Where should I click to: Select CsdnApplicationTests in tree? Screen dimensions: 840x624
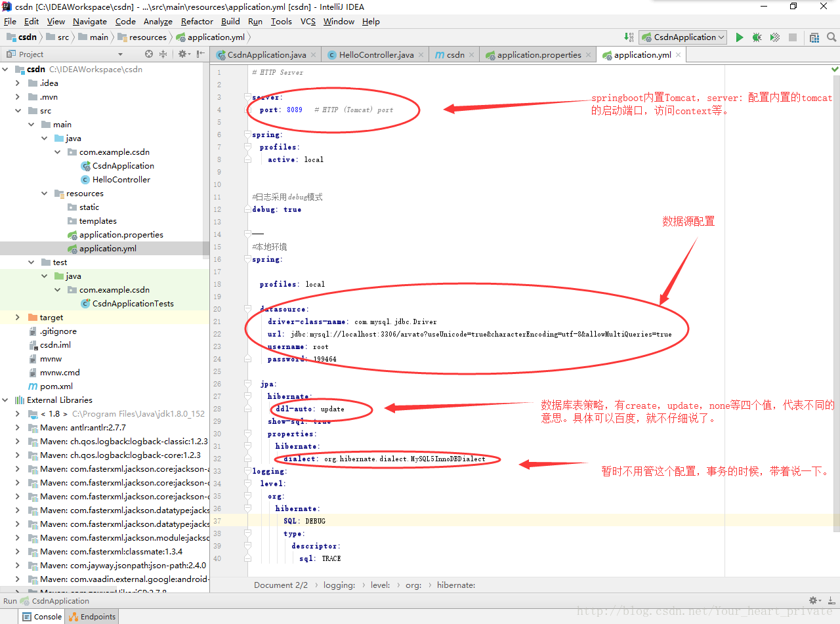(127, 303)
